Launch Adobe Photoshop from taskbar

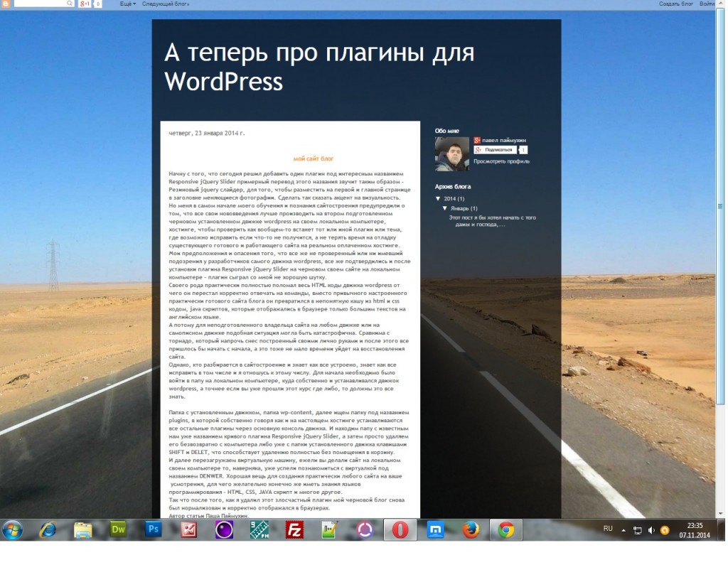pos(154,529)
